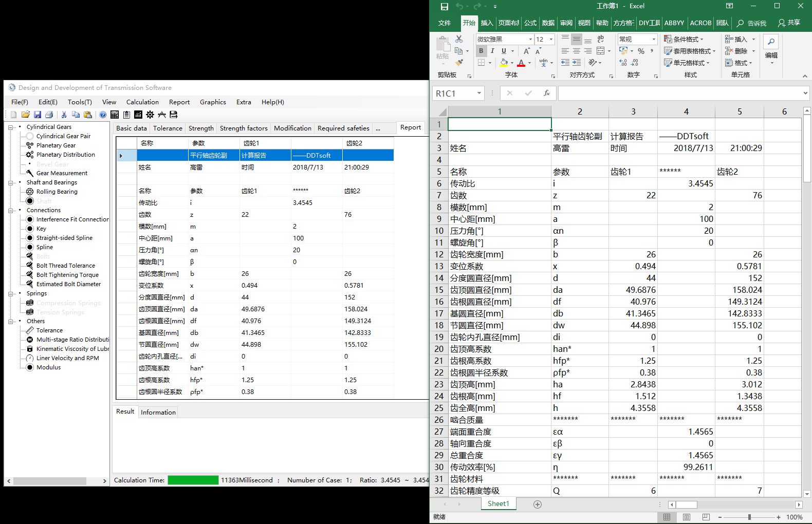Toggle Underline formatting in Excel
This screenshot has width=812, height=524.
[x=504, y=51]
